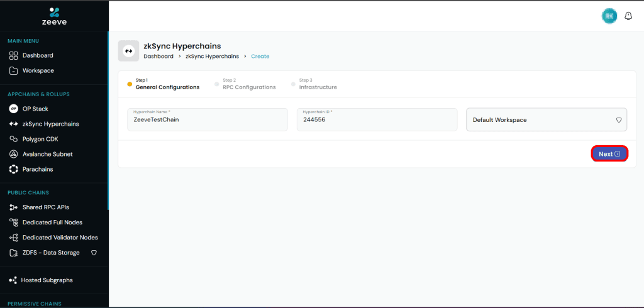
Task: Click the MAIN MENU section heading
Action: pyautogui.click(x=23, y=41)
